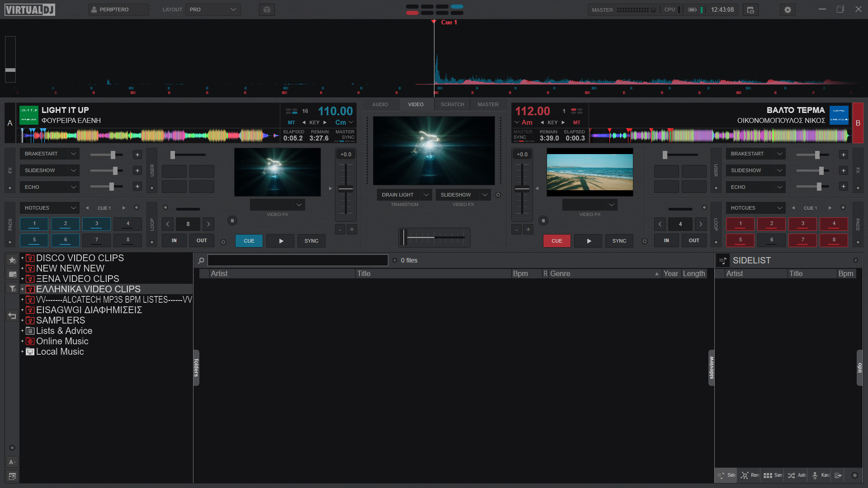Viewport: 868px width, 488px height.
Task: Click the pop-out browser window icon
Action: coord(12,476)
